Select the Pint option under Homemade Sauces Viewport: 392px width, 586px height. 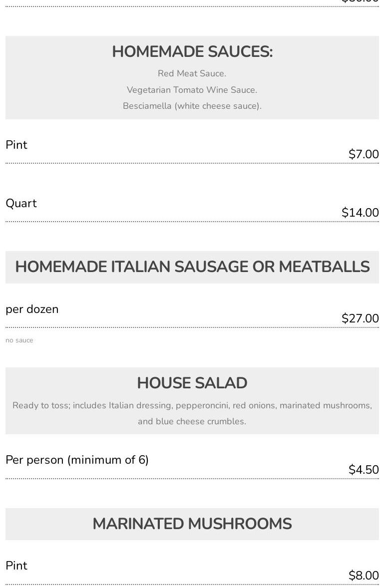click(x=16, y=145)
